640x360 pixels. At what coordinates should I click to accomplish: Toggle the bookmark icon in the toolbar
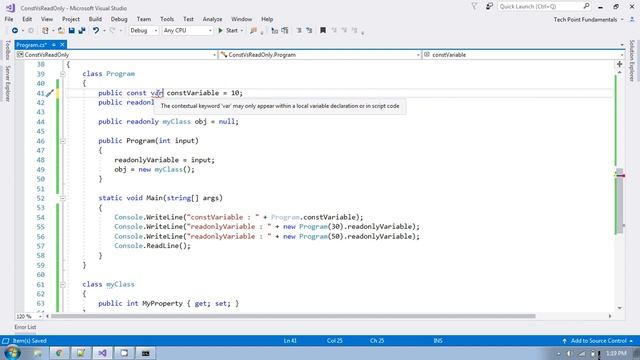point(323,31)
